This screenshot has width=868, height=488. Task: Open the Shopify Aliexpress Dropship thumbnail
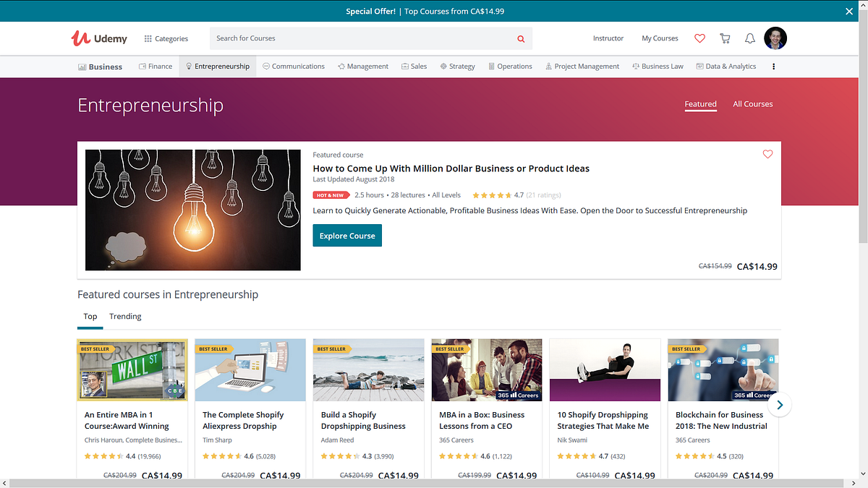(250, 370)
